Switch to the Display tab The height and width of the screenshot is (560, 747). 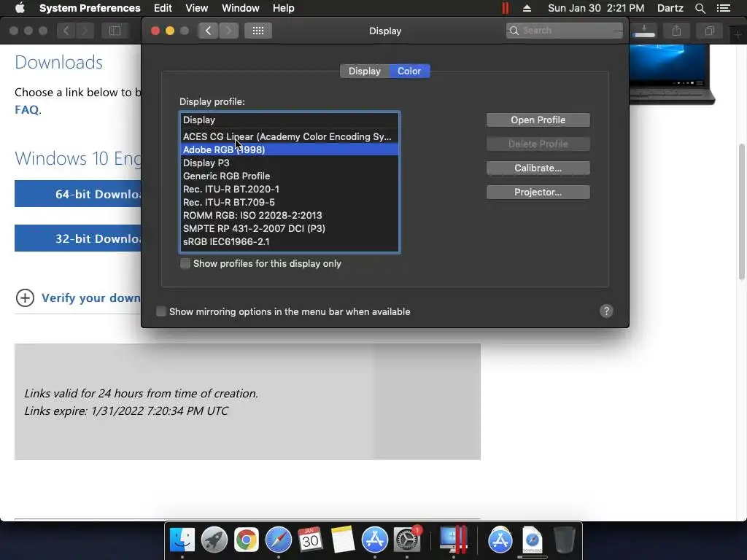pos(365,71)
